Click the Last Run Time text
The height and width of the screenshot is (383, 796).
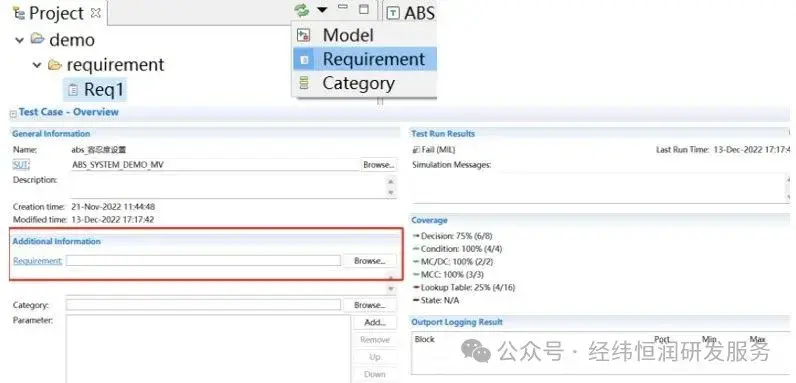click(x=723, y=150)
